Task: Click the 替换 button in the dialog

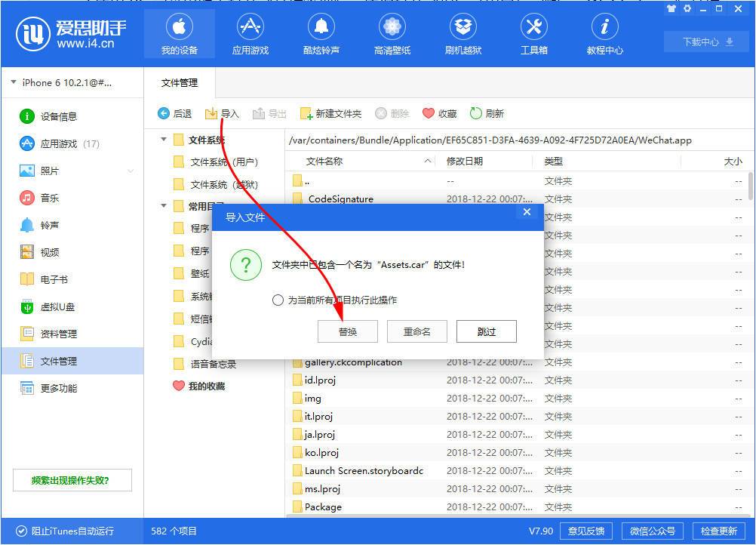Action: (347, 331)
